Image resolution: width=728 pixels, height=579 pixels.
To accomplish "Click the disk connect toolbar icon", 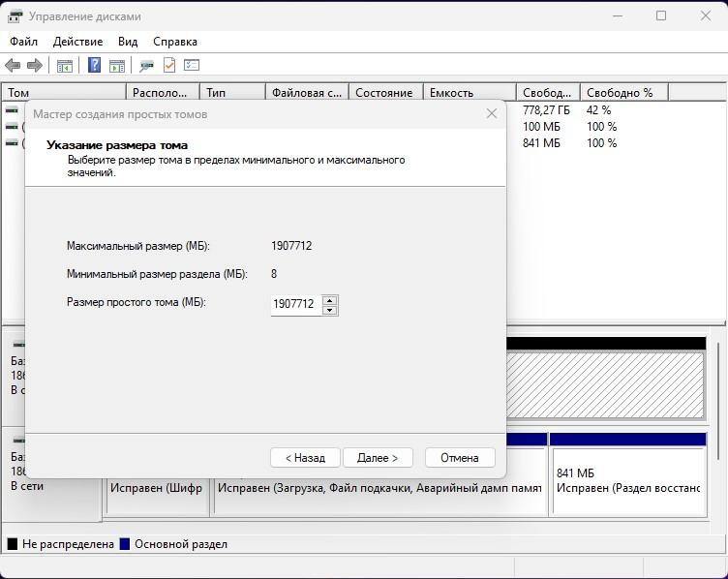I will tap(146, 66).
